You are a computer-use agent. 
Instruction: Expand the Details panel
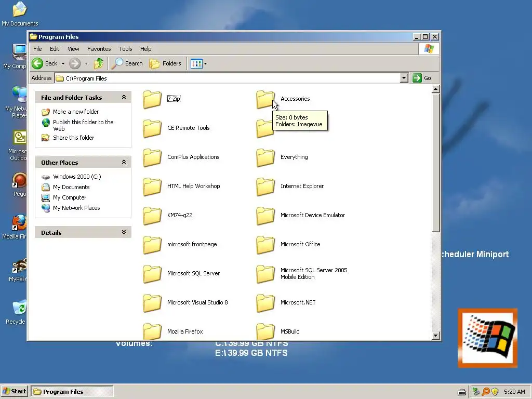[124, 232]
